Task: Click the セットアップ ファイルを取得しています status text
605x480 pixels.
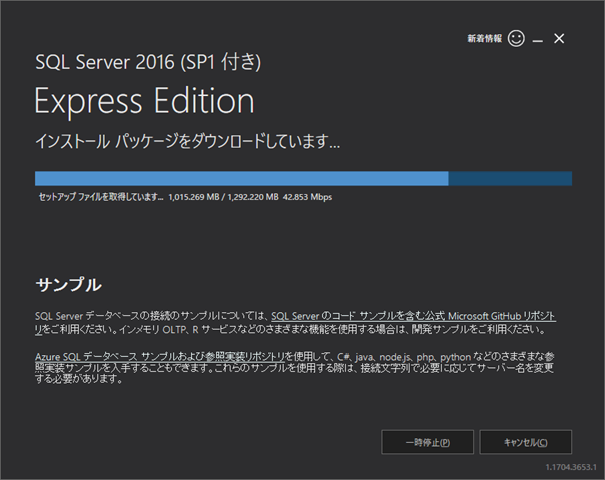Action: 101,197
